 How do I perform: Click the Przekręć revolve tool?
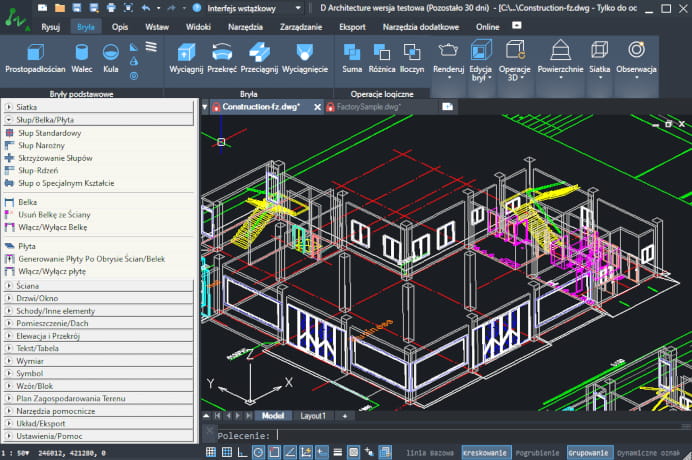pyautogui.click(x=222, y=58)
